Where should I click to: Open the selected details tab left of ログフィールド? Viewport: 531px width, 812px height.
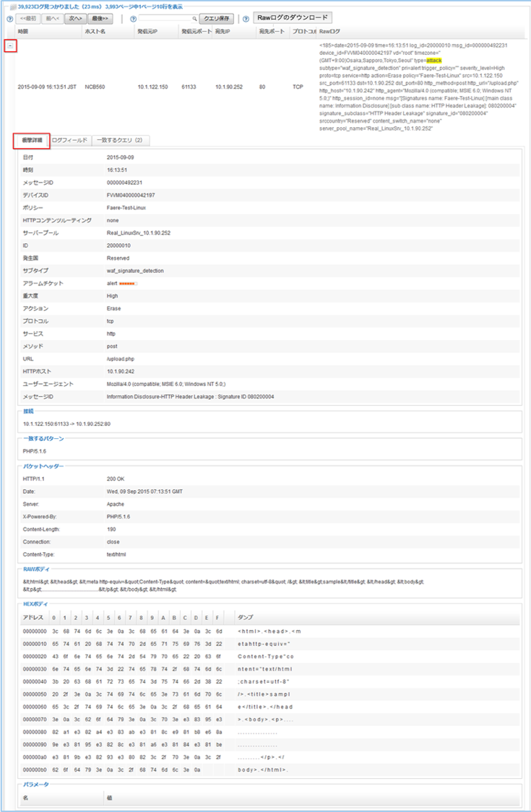32,140
